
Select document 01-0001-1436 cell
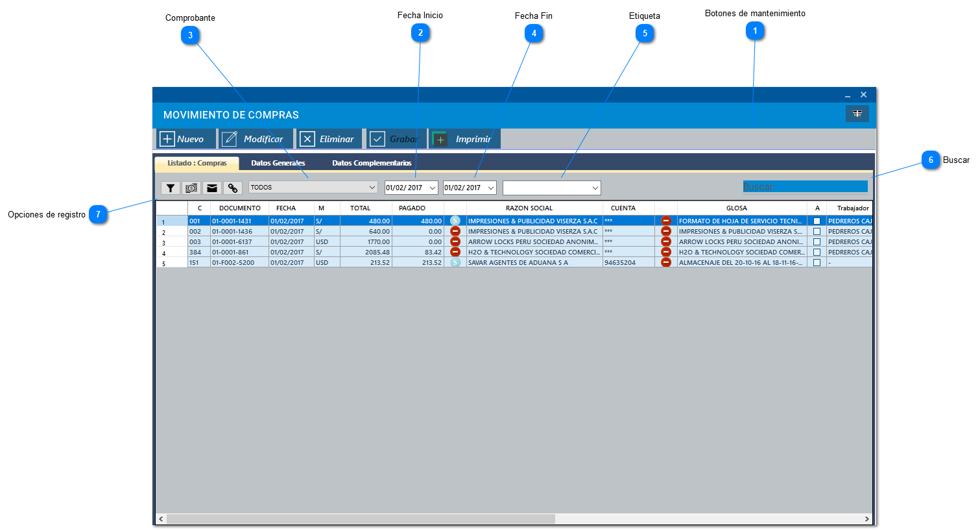click(x=239, y=232)
